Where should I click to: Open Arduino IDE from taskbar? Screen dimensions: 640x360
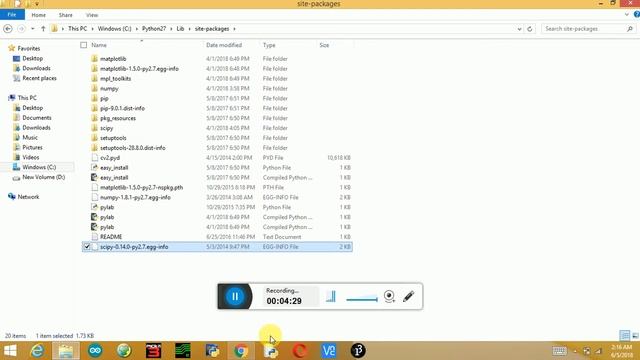click(x=95, y=351)
